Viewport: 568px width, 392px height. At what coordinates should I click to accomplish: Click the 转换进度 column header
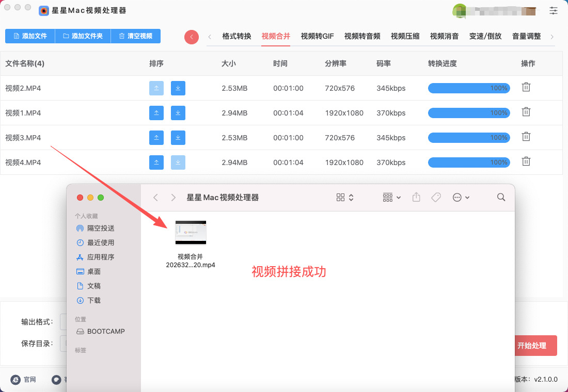point(443,63)
